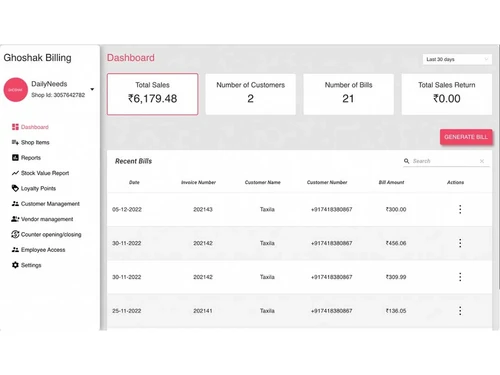This screenshot has height=375, width=500.
Task: Click the GENERATE BILL button
Action: pos(466,137)
